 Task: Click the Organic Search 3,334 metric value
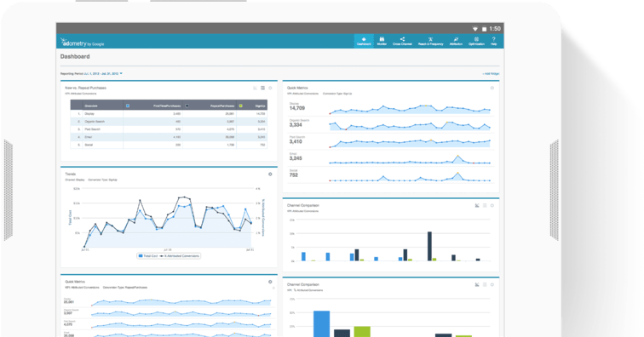coord(296,125)
